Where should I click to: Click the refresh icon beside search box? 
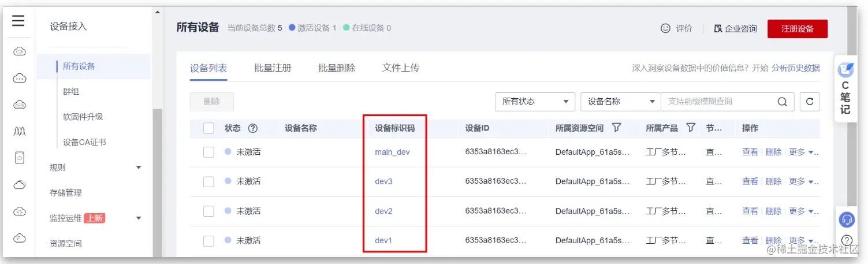(810, 102)
